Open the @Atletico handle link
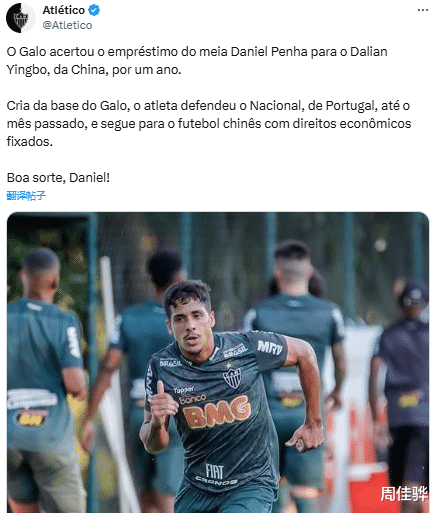The image size is (437, 513). (x=67, y=25)
